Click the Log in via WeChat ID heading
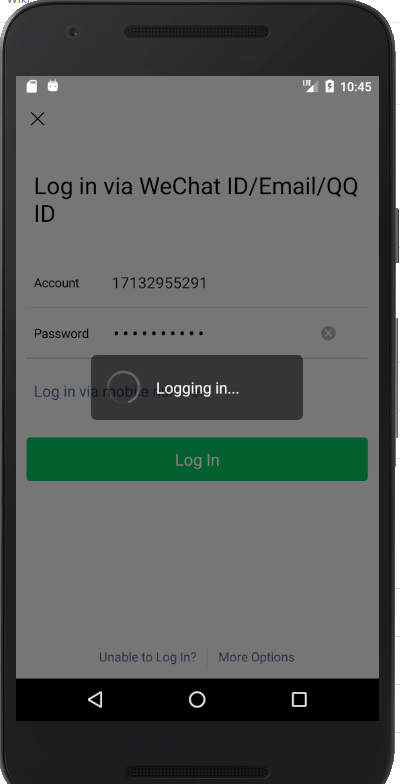 196,200
